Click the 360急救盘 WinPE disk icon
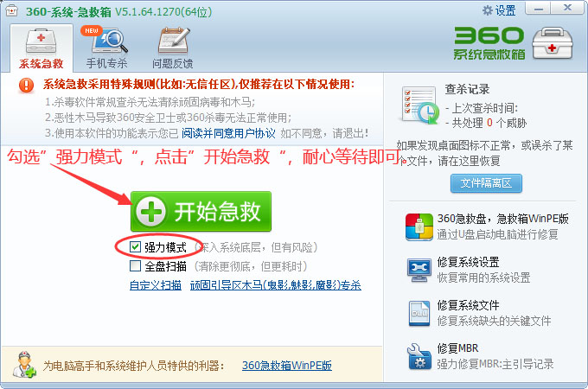Viewport: 588px width, 389px height. (x=419, y=226)
